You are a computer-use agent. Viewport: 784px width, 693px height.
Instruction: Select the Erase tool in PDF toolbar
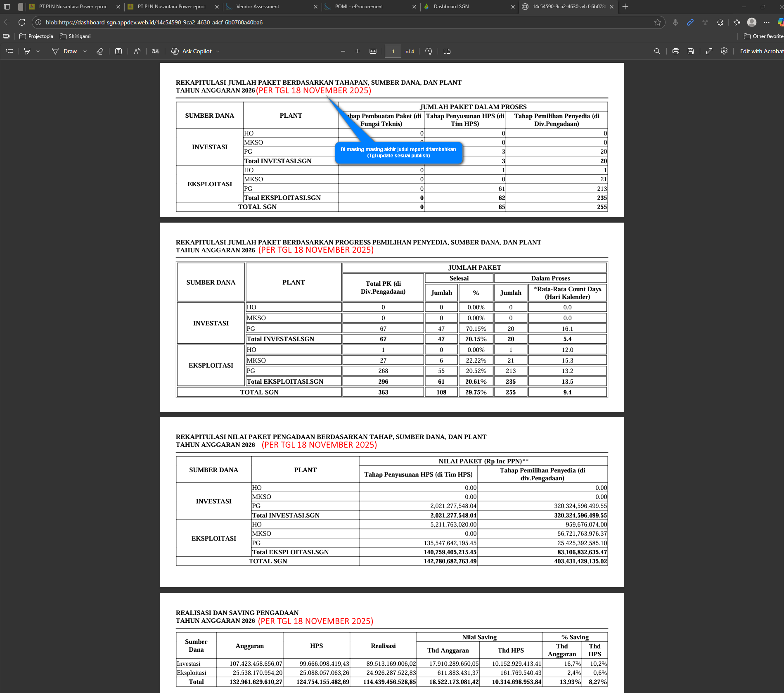pyautogui.click(x=99, y=51)
